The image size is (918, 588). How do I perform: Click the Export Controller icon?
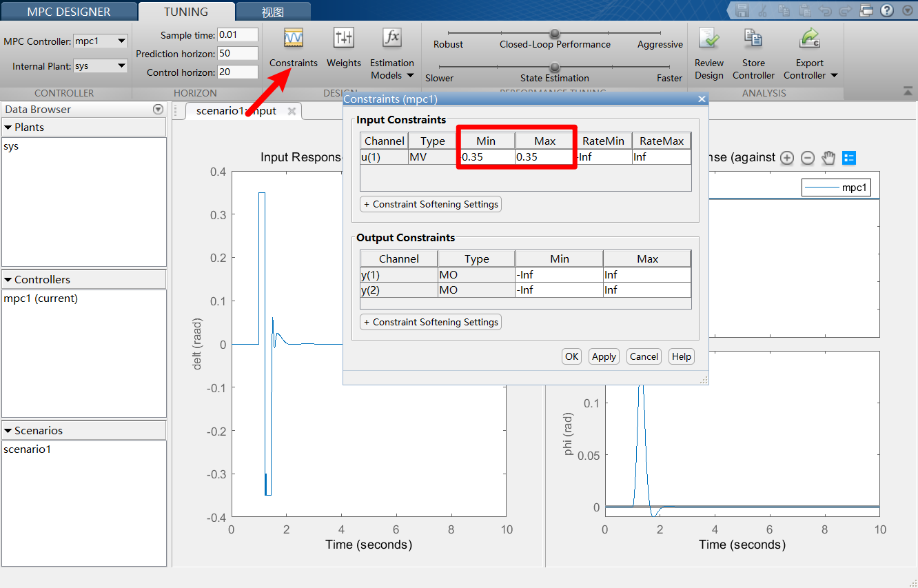coord(810,38)
